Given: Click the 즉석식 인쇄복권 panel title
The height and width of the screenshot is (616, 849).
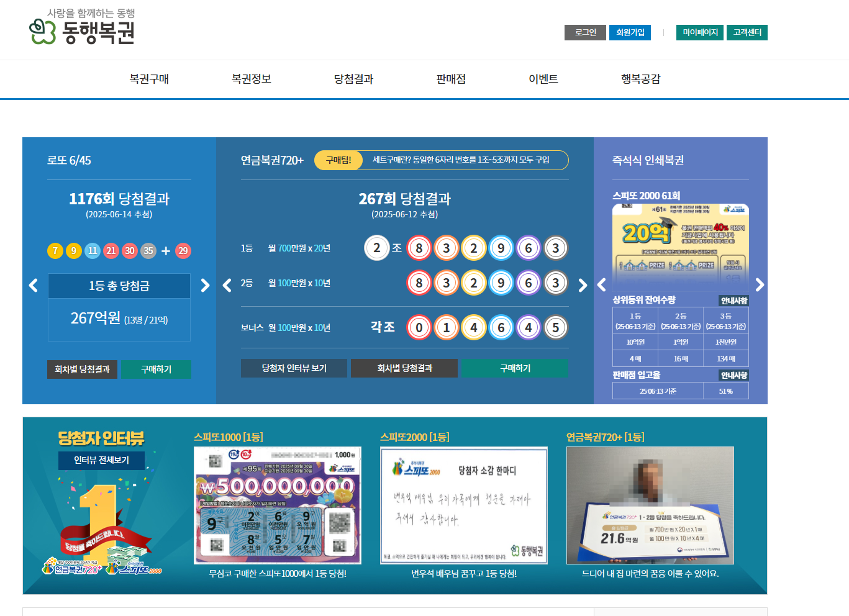Looking at the screenshot, I should (x=648, y=160).
